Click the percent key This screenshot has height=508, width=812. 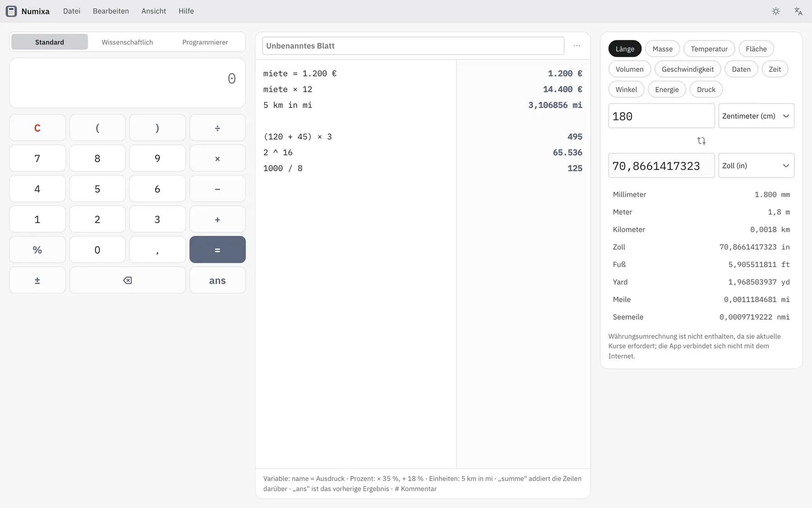pos(37,250)
